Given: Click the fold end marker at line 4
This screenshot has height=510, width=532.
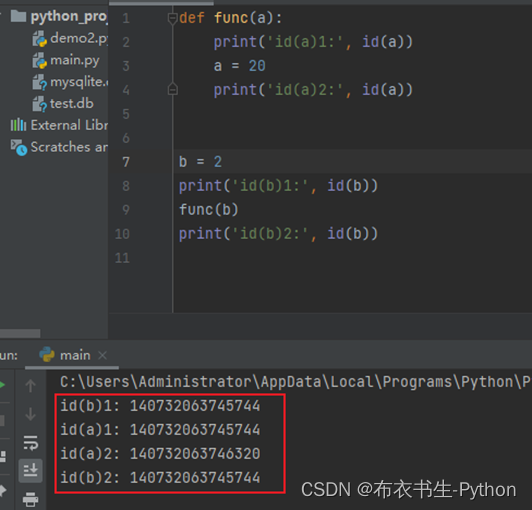Looking at the screenshot, I should point(173,89).
